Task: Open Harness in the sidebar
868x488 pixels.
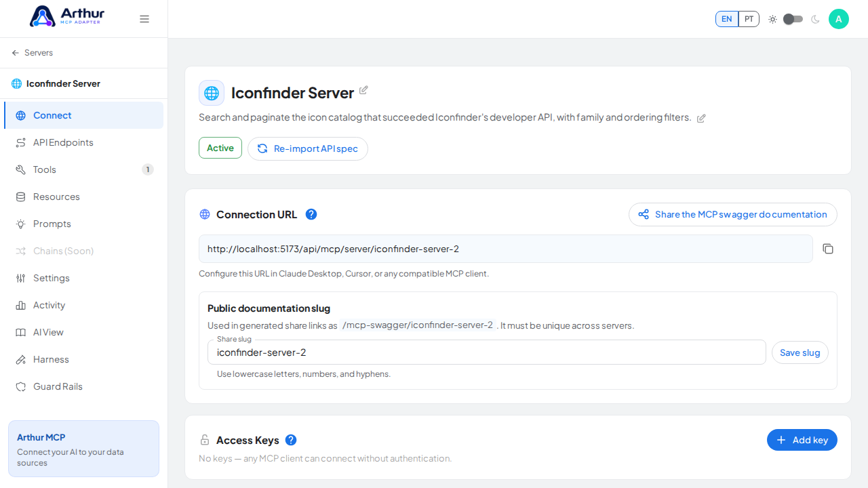Action: click(x=83, y=359)
